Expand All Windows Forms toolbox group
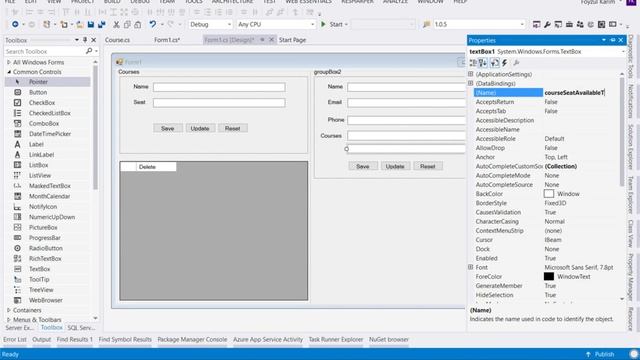The image size is (640, 360). point(9,62)
